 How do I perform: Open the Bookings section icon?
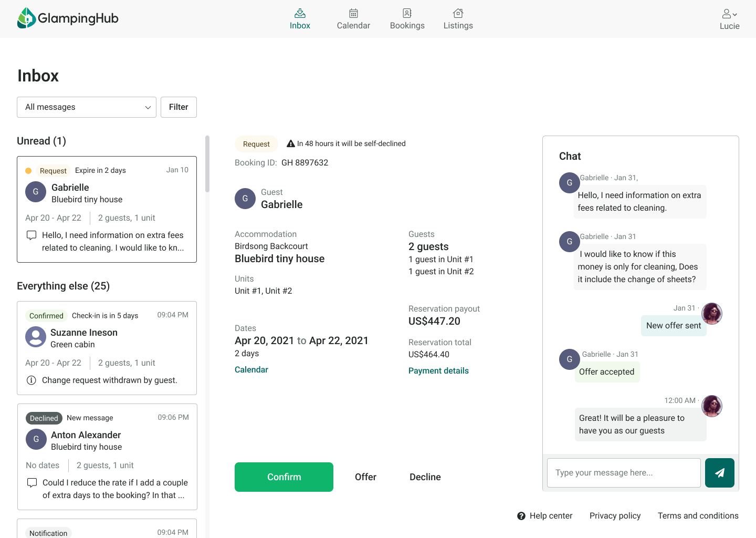tap(407, 13)
